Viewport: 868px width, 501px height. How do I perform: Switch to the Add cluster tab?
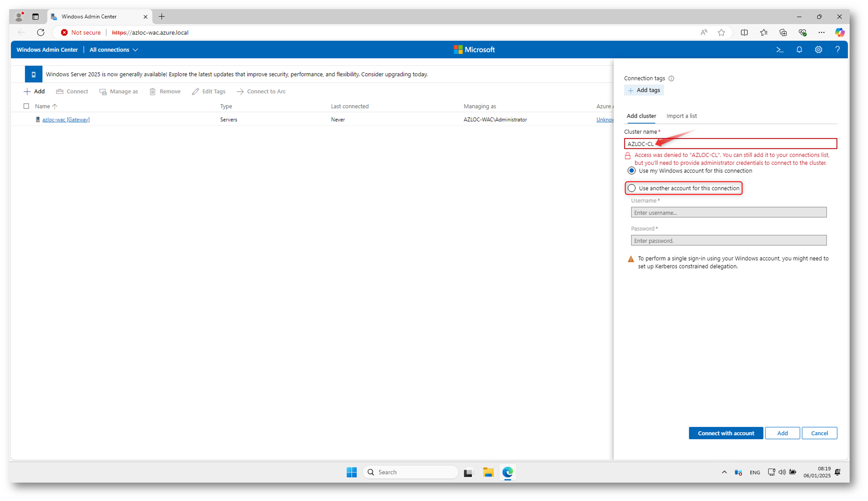click(x=641, y=116)
